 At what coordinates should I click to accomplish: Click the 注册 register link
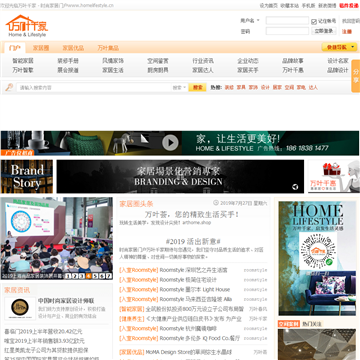pos(347,32)
